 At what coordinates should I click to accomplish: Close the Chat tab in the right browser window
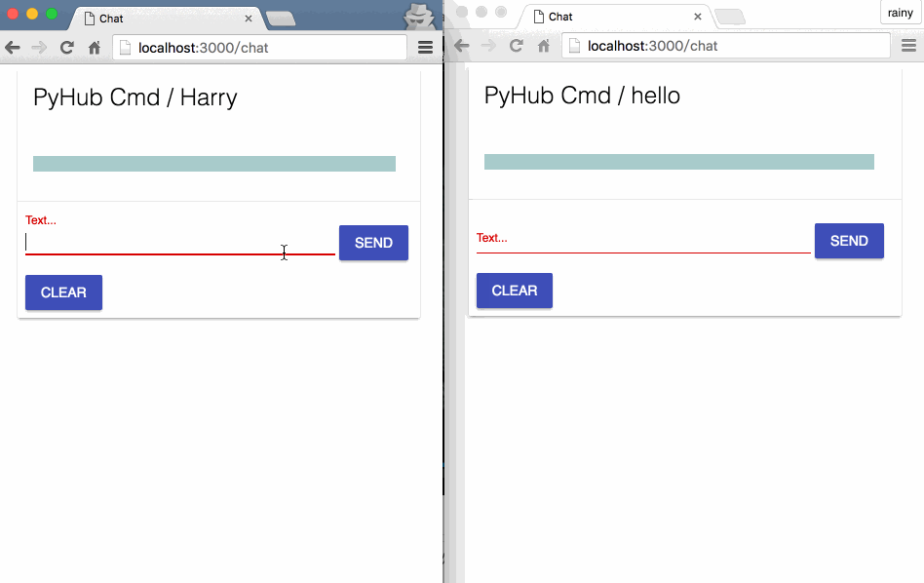click(x=698, y=18)
